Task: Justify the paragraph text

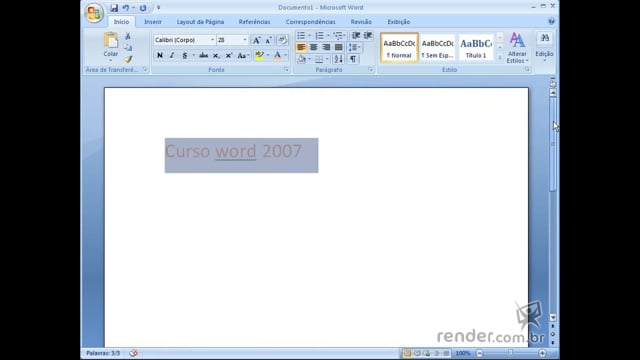Action: point(338,48)
